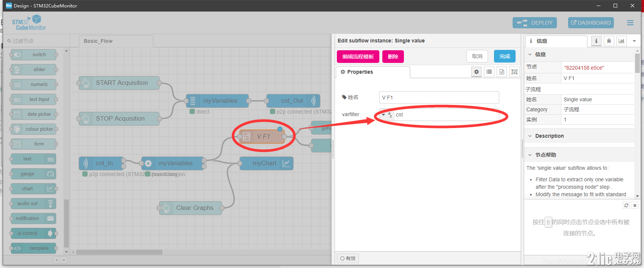This screenshot has width=644, height=268.
Task: Select the date picker palette node
Action: pos(34,114)
